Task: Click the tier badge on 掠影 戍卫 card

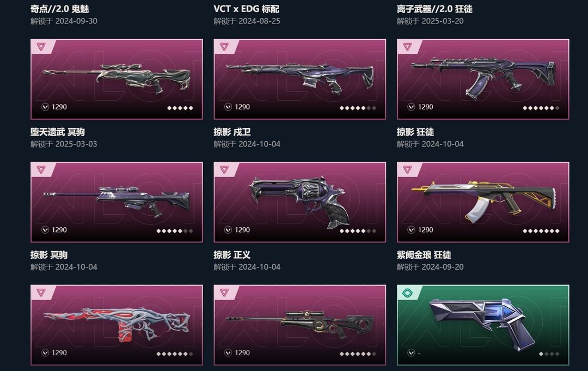Action: coord(224,46)
